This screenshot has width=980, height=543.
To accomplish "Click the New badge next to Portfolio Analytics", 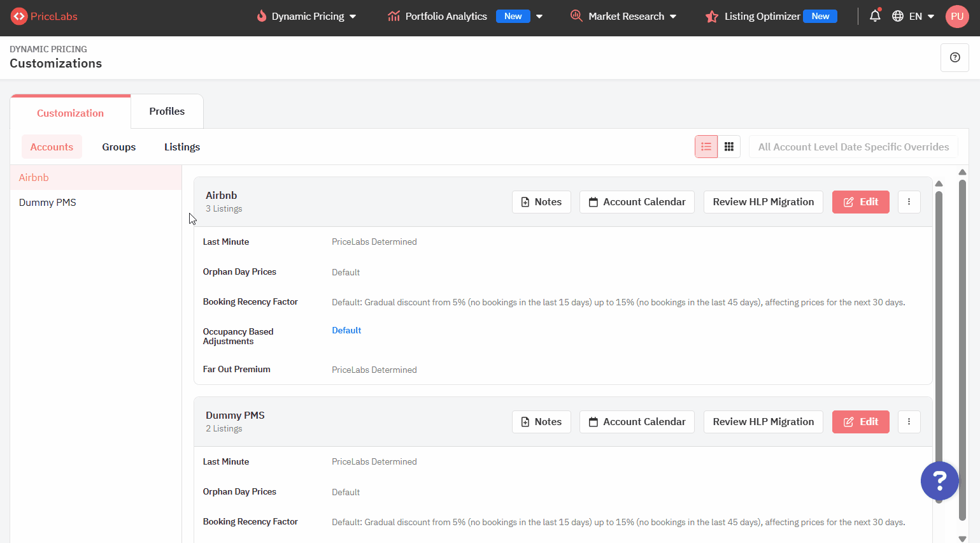I will point(513,17).
